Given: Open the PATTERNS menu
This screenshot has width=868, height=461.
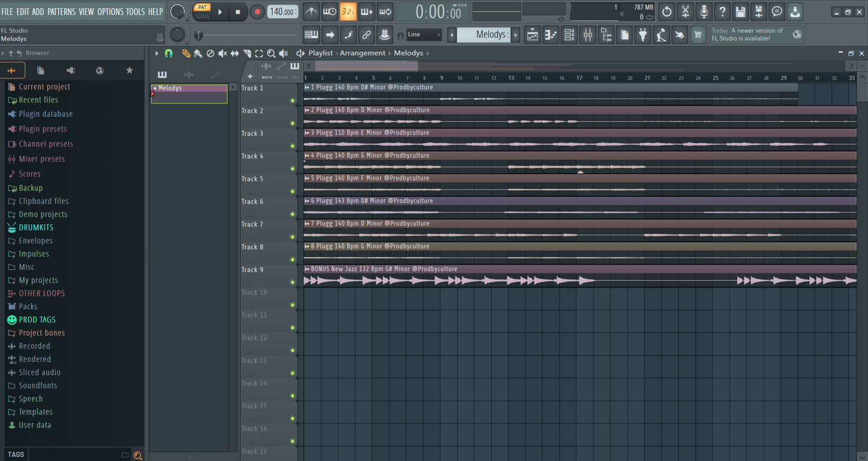Looking at the screenshot, I should [x=61, y=12].
